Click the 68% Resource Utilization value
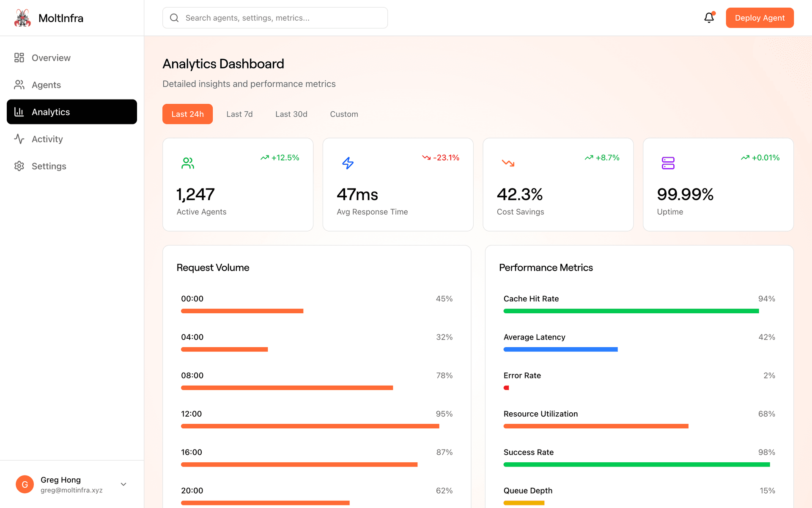The image size is (812, 508). [x=766, y=414]
